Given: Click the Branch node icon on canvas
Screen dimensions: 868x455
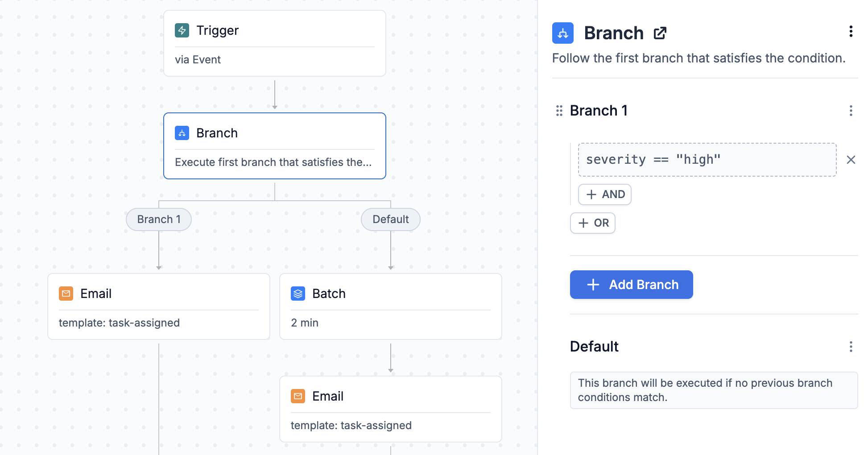Looking at the screenshot, I should (182, 133).
